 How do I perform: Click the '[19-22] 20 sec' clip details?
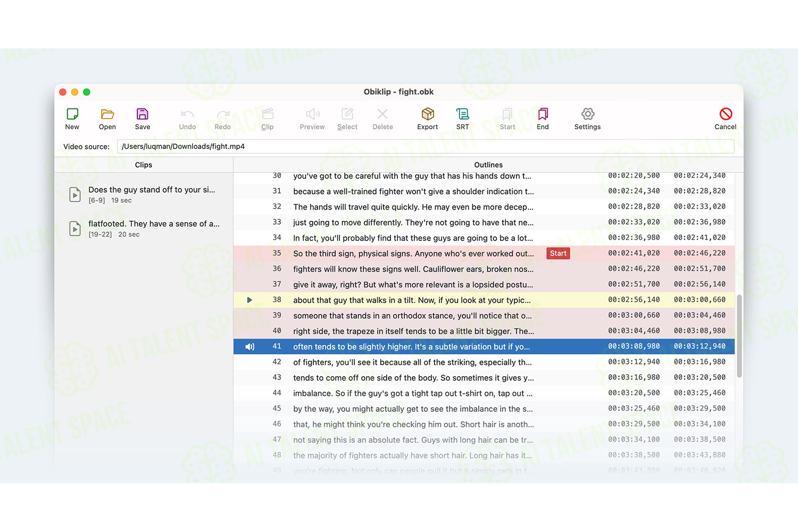point(114,235)
